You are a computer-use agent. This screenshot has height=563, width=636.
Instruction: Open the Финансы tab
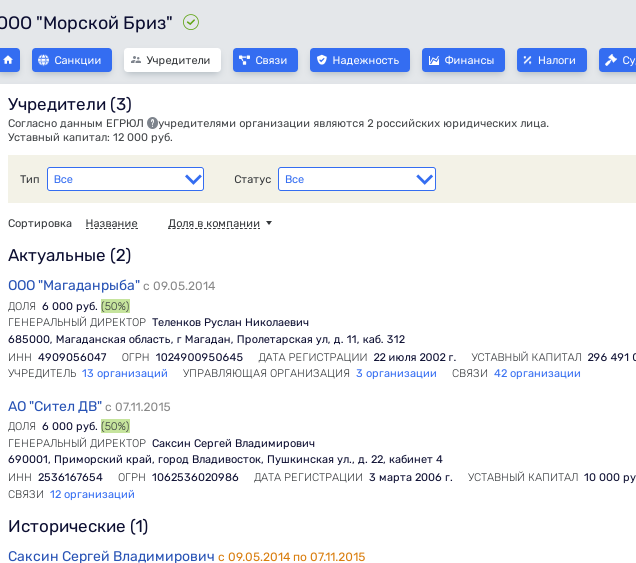(463, 60)
